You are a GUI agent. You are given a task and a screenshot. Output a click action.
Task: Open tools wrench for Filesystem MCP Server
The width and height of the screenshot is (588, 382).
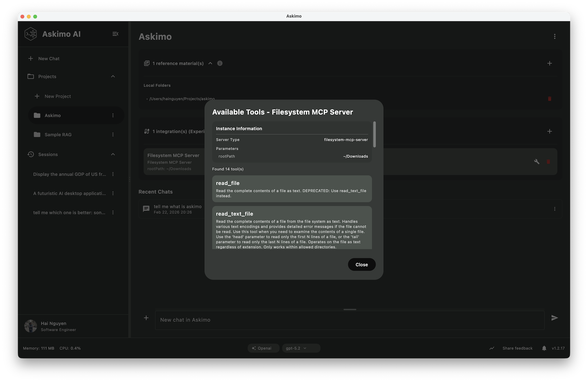537,162
